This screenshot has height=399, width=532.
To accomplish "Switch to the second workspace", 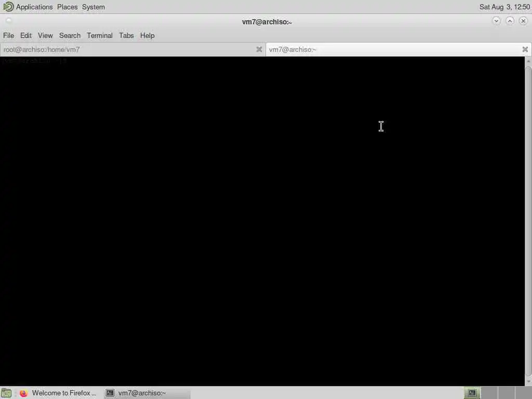I will pyautogui.click(x=489, y=393).
